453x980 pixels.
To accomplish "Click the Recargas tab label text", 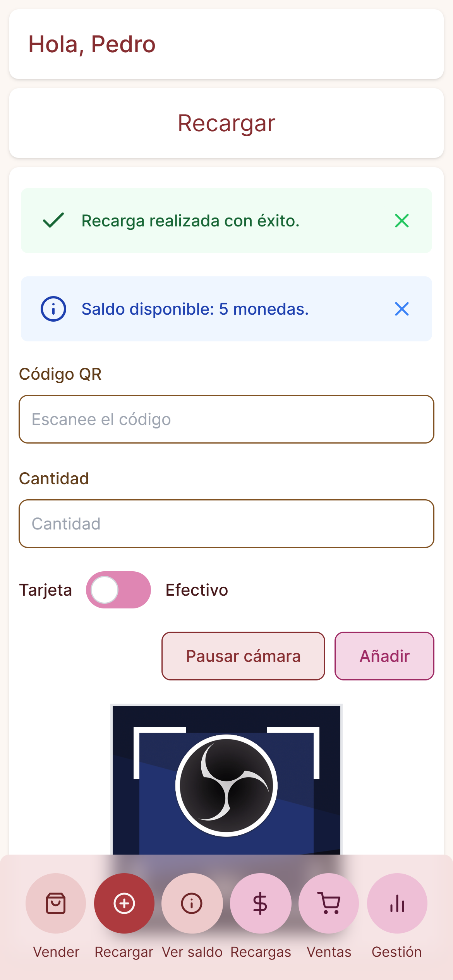I will coord(261,952).
